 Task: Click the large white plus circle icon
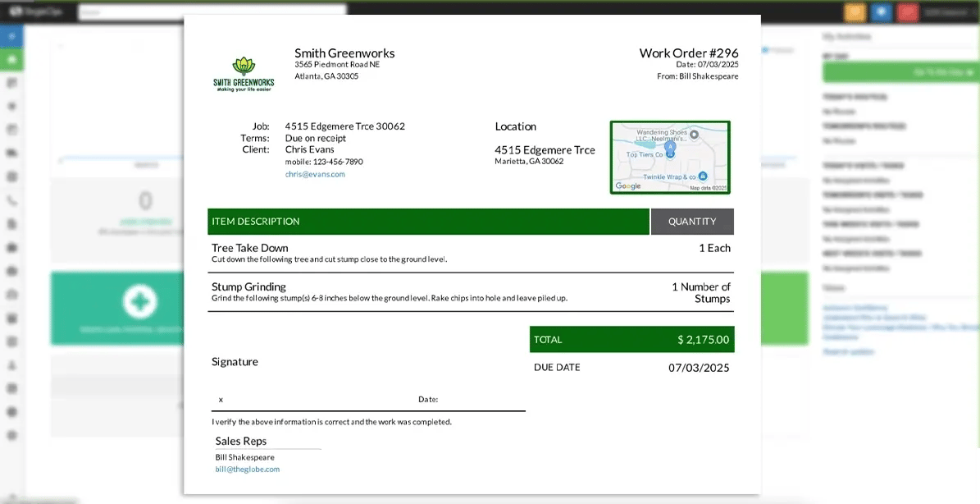[139, 301]
